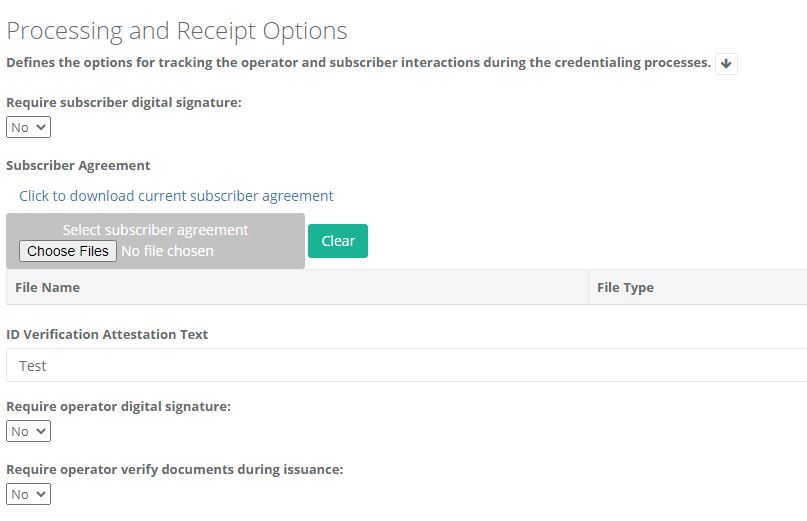Open the Require subscriber digital signature dropdown
The image size is (807, 521).
point(28,127)
